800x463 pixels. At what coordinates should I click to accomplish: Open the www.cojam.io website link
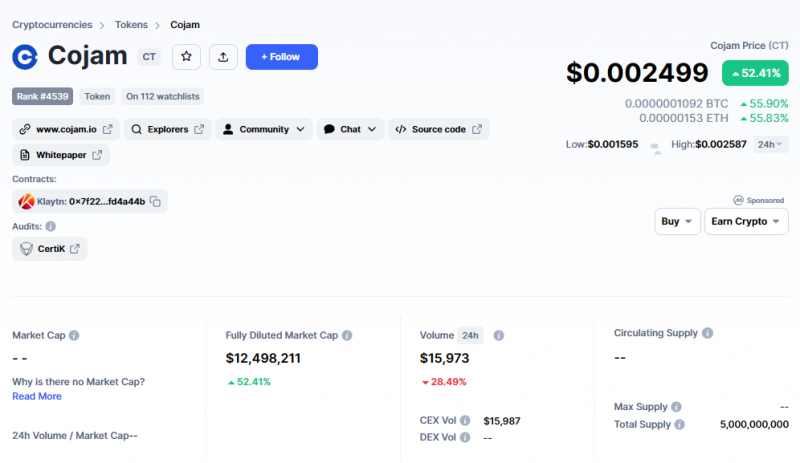pyautogui.click(x=66, y=129)
